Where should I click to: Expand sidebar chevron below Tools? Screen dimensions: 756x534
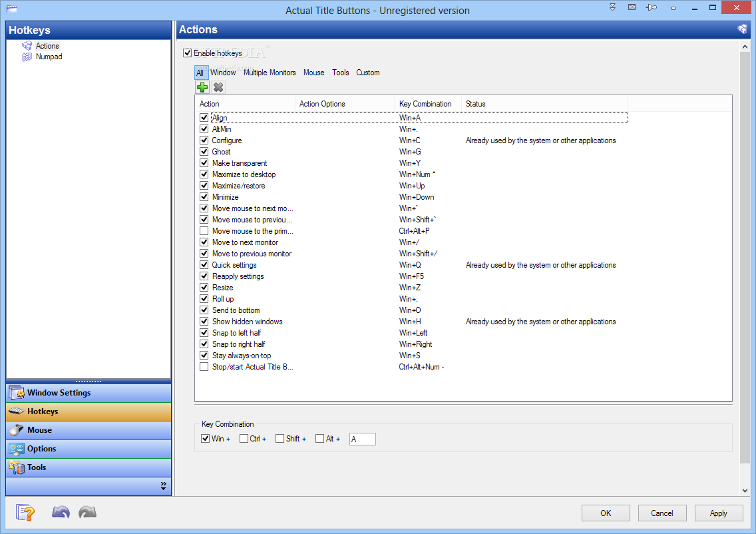164,486
